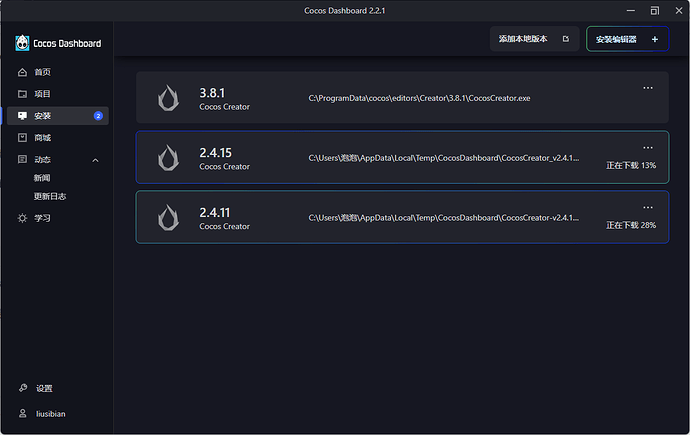Collapse the 动态 section with its chevron

pos(95,160)
